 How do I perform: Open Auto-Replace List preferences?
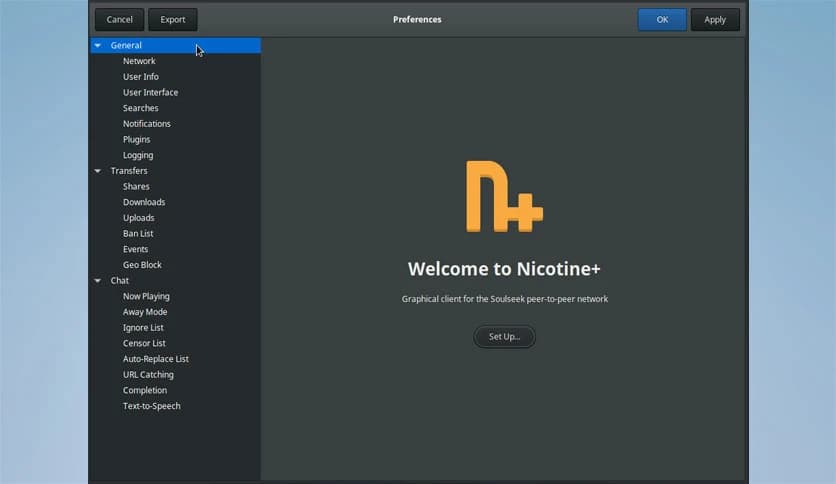pyautogui.click(x=175, y=359)
